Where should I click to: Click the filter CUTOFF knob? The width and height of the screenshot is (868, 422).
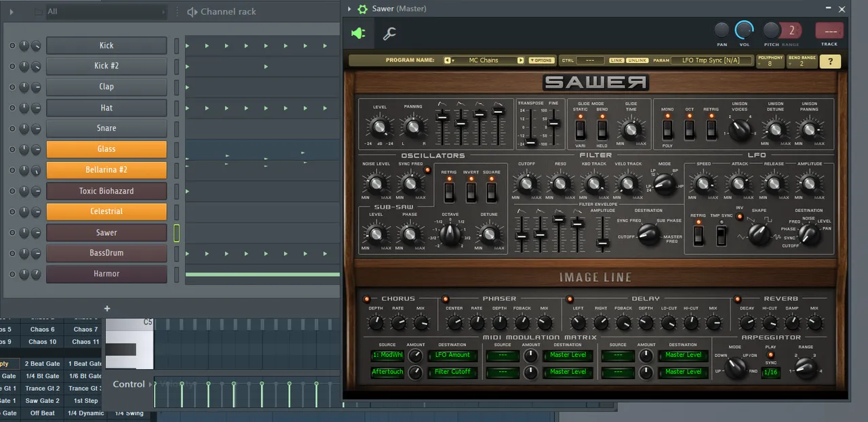coord(526,184)
